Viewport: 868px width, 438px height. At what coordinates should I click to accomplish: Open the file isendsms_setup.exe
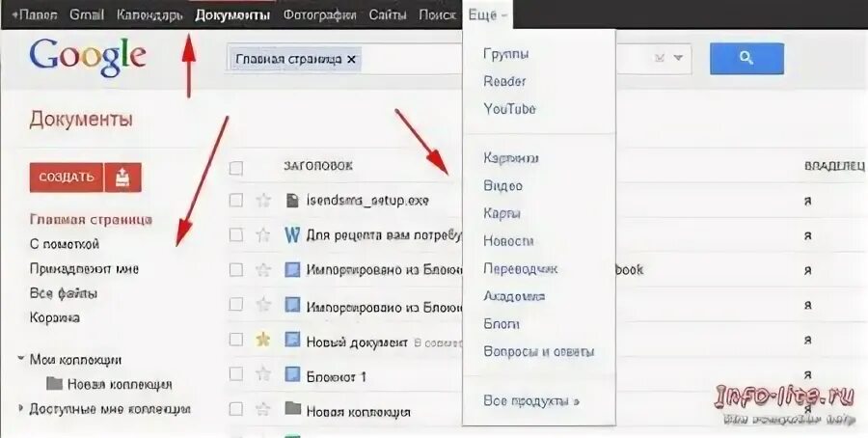click(x=367, y=200)
